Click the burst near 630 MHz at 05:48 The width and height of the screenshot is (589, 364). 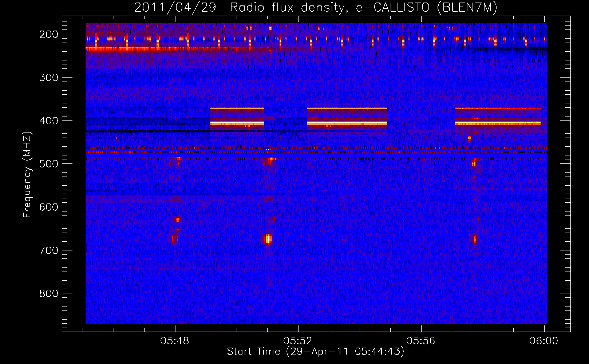pyautogui.click(x=178, y=219)
